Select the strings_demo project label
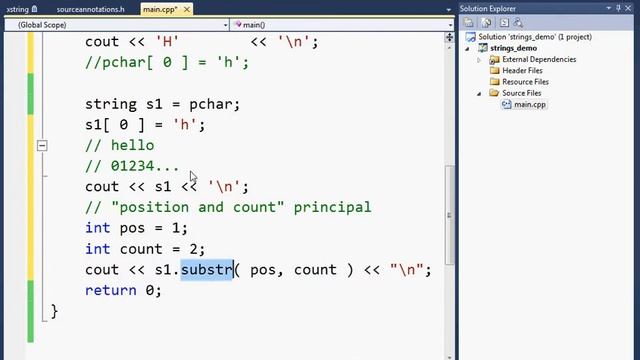The image size is (640, 360). (513, 48)
